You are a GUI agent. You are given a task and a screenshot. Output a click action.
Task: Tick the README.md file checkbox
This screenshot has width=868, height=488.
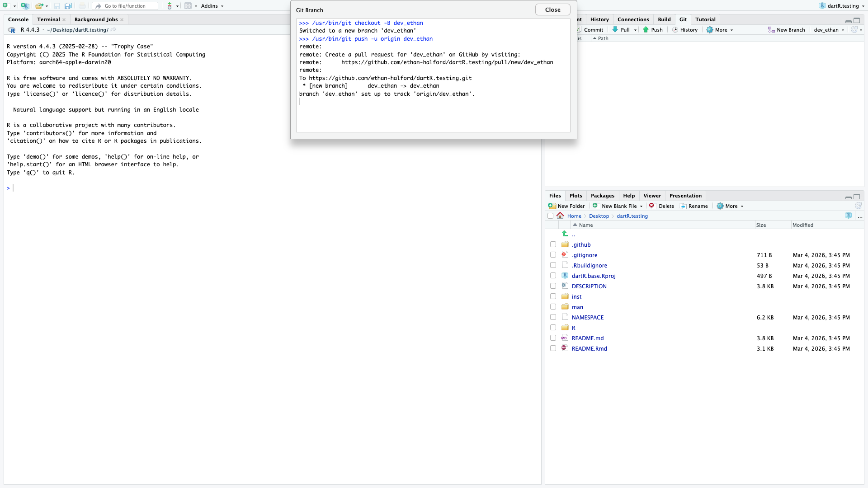(553, 338)
